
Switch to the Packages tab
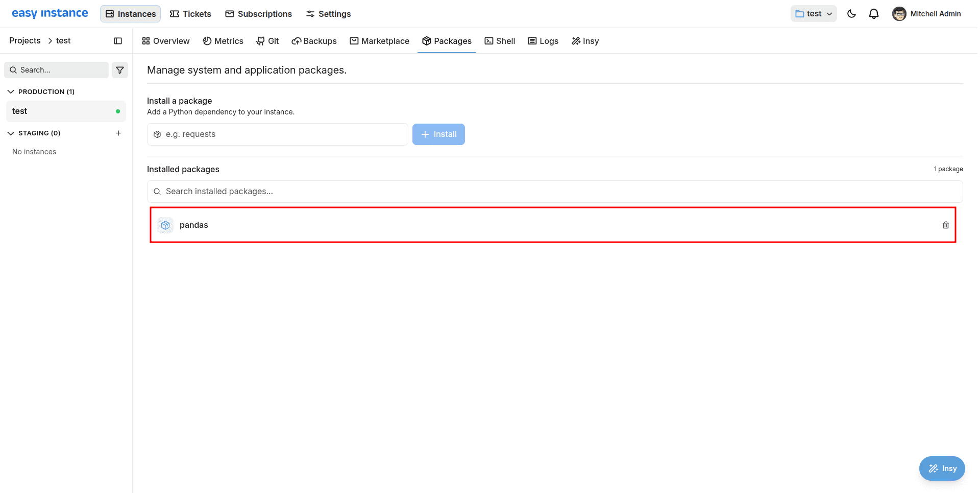(x=447, y=41)
